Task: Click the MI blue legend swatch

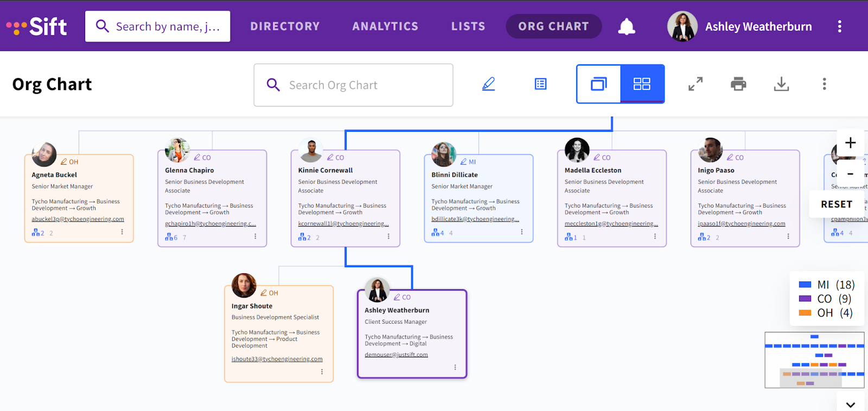Action: 805,285
